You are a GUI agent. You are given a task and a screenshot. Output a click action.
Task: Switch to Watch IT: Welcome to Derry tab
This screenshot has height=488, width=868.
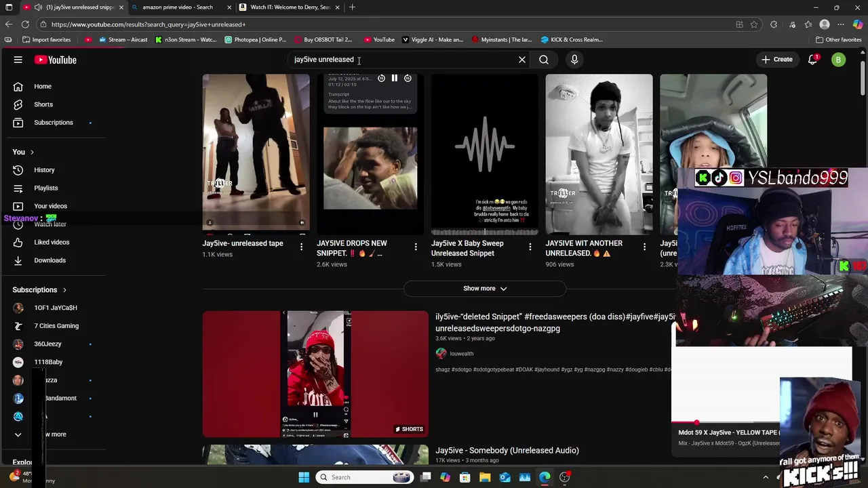point(290,7)
